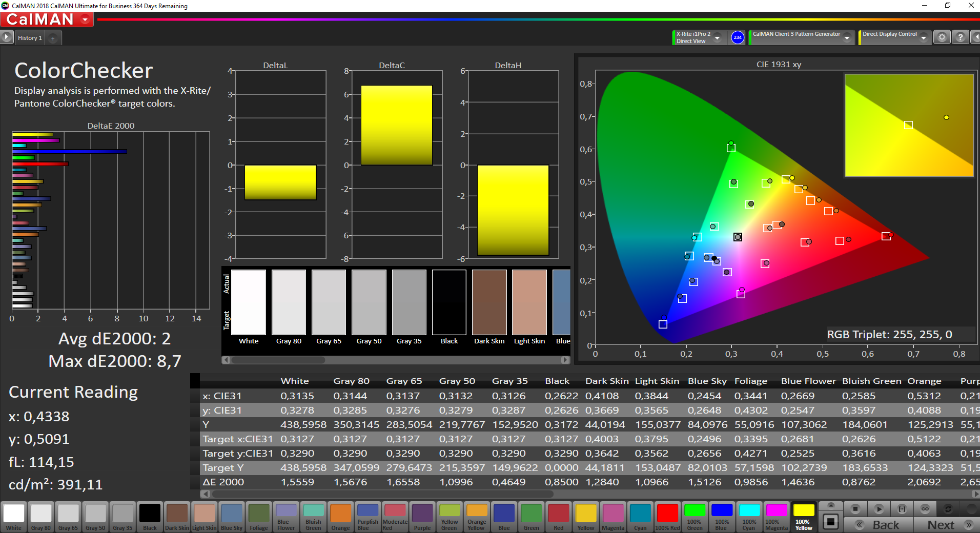This screenshot has height=533, width=980.
Task: Click the Dark Skin actual/target comparison patch
Action: click(489, 302)
